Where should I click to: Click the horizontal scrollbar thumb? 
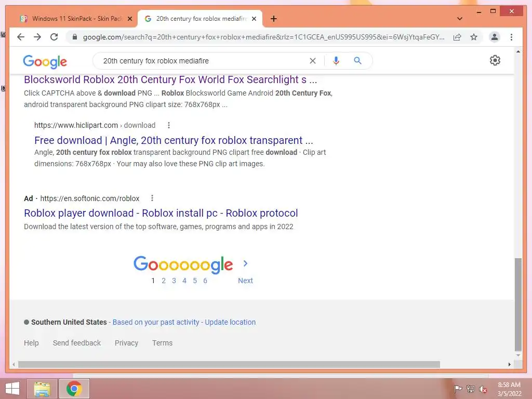coord(229,364)
